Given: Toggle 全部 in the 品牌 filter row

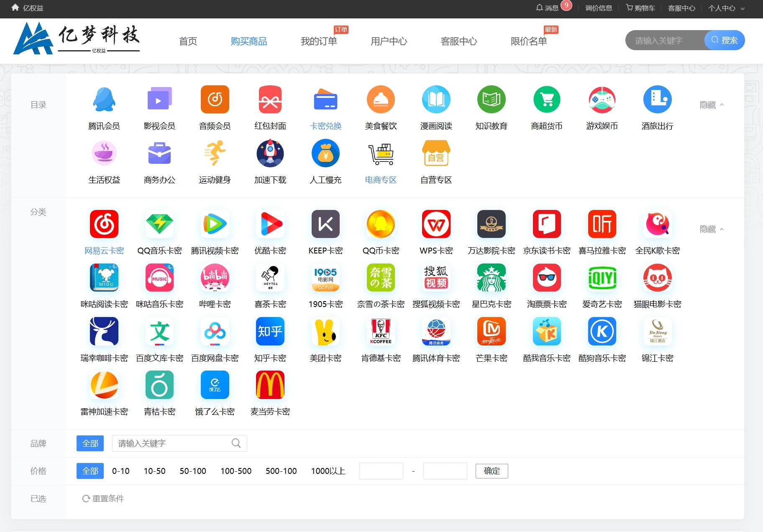Looking at the screenshot, I should click(x=90, y=443).
